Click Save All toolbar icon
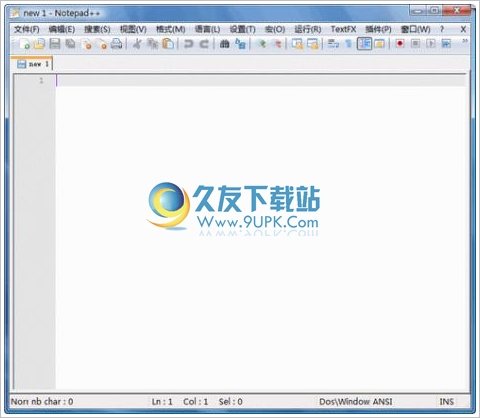Image resolution: width=480 pixels, height=418 pixels. pos(70,44)
